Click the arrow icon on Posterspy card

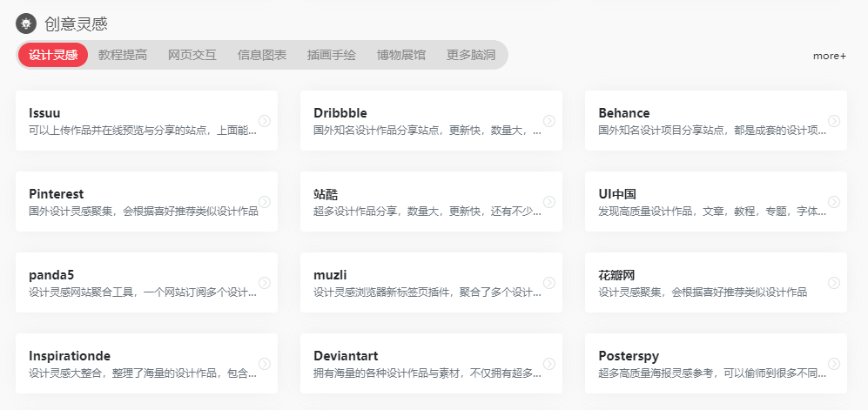(x=834, y=364)
